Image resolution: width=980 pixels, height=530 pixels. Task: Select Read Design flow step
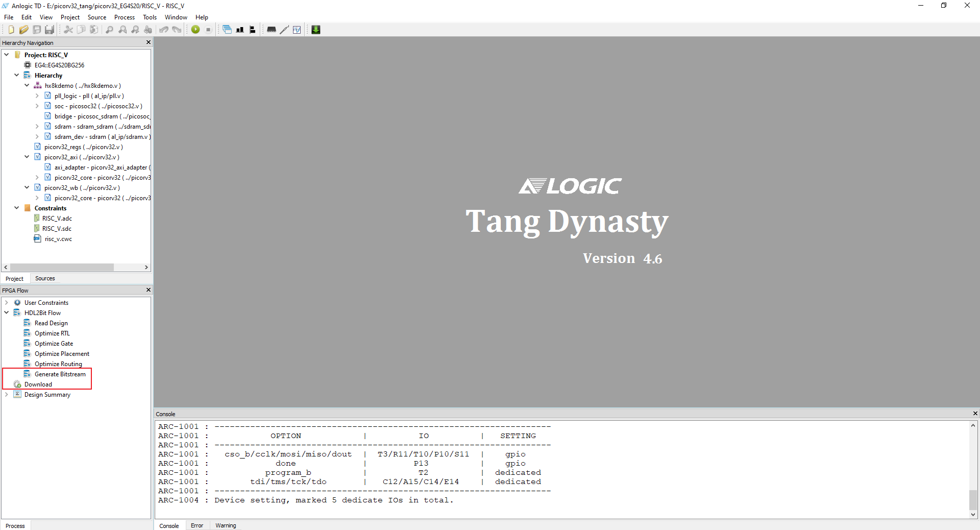point(51,323)
